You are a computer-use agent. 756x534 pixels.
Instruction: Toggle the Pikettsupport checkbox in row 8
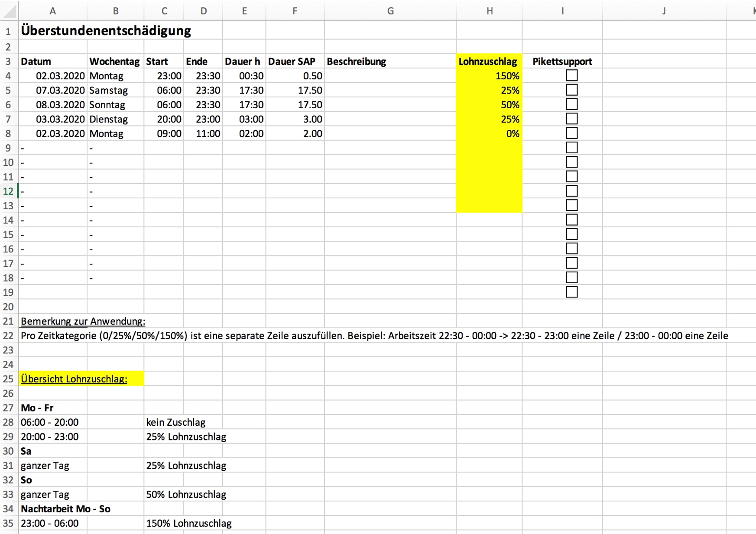coord(571,133)
